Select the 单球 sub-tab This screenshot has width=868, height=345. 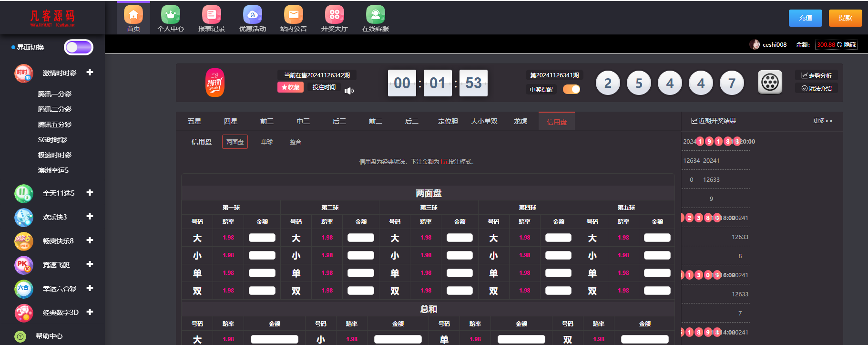point(267,142)
